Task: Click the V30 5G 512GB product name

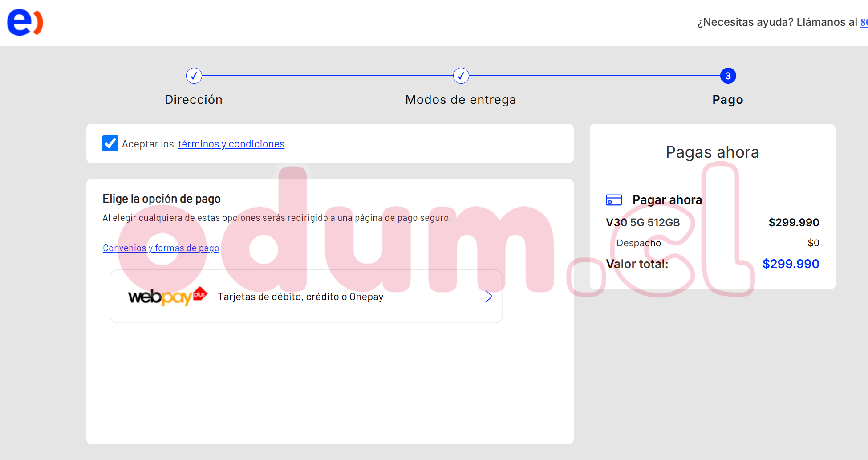Action: tap(643, 223)
